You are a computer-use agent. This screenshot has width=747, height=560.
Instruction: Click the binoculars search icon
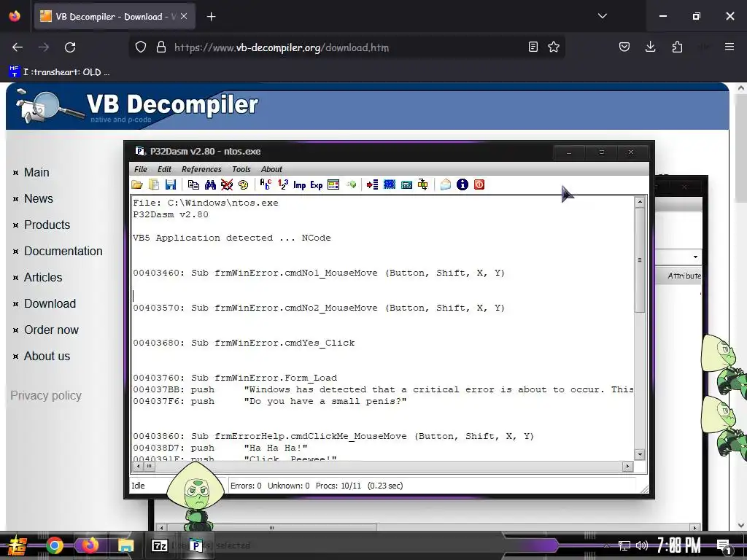210,184
